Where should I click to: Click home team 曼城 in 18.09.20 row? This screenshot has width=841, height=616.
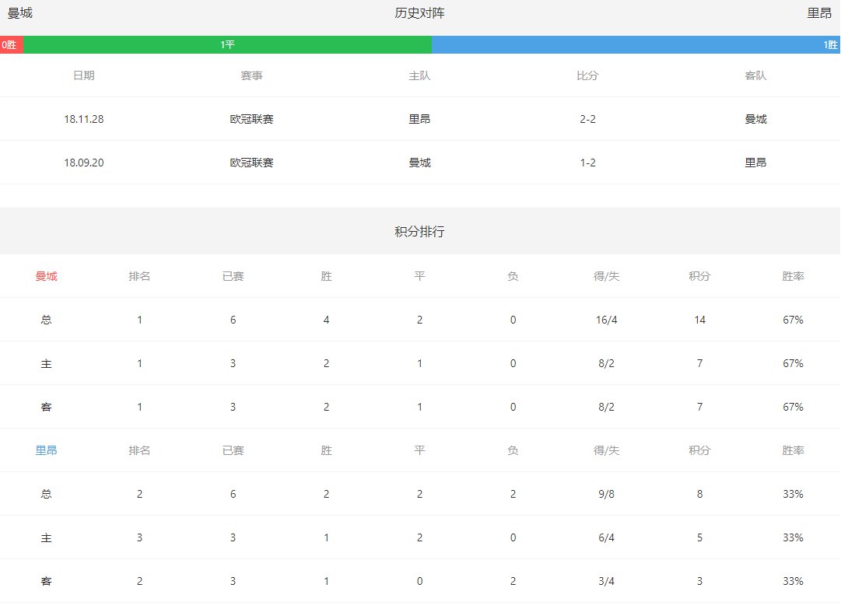coord(419,163)
